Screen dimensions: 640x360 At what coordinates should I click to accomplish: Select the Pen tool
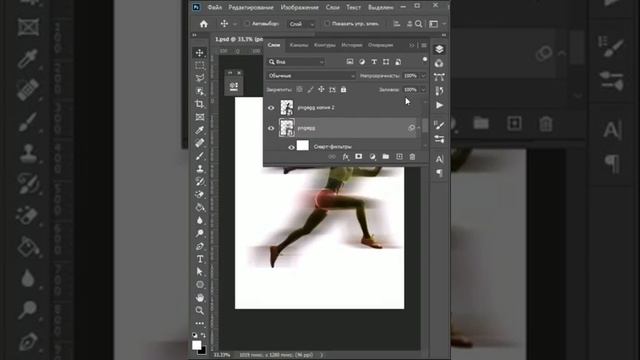[x=200, y=246]
